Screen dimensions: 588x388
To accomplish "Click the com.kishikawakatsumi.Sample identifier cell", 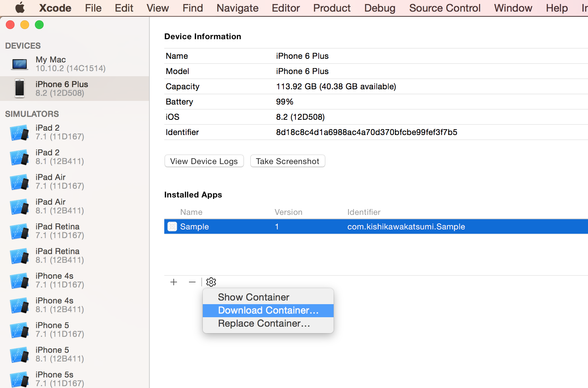I will point(406,226).
